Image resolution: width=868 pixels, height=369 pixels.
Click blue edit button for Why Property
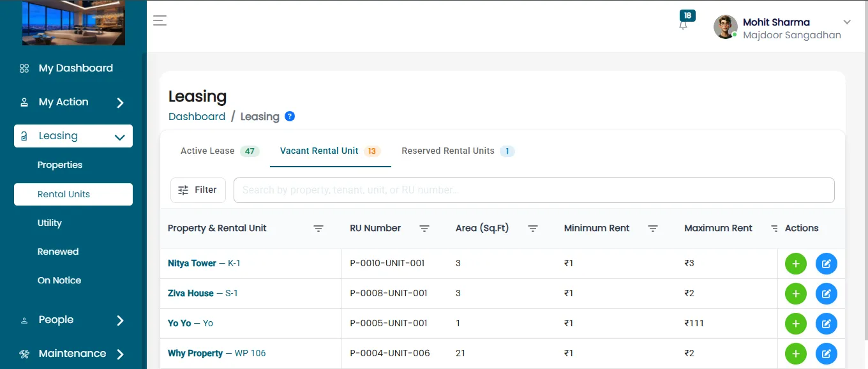point(827,354)
